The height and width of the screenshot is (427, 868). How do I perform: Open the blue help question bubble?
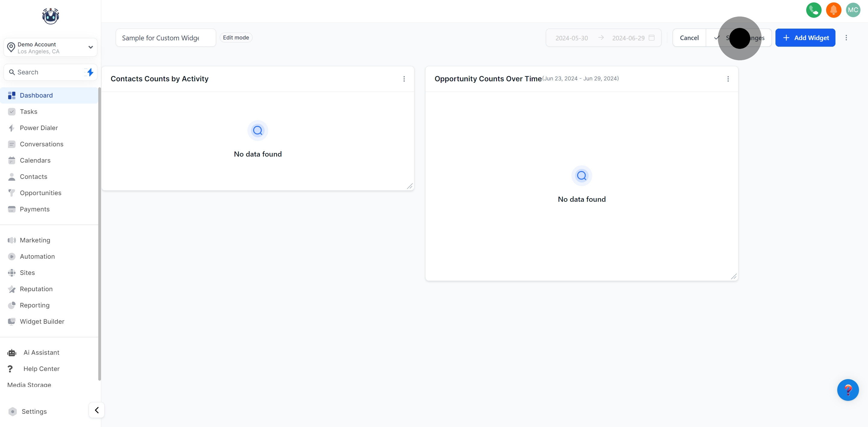(848, 390)
